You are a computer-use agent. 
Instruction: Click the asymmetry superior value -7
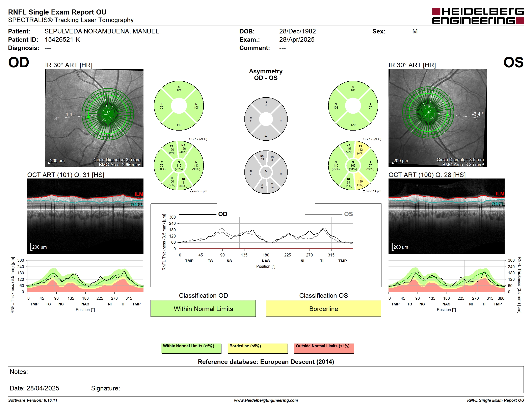tap(266, 105)
